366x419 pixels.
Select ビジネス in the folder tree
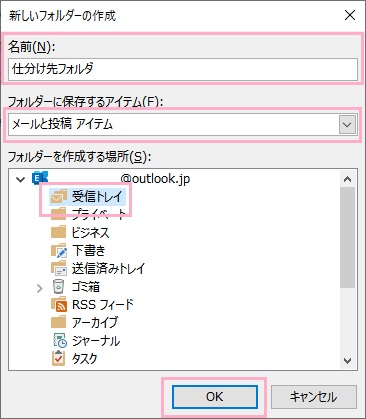pos(91,232)
